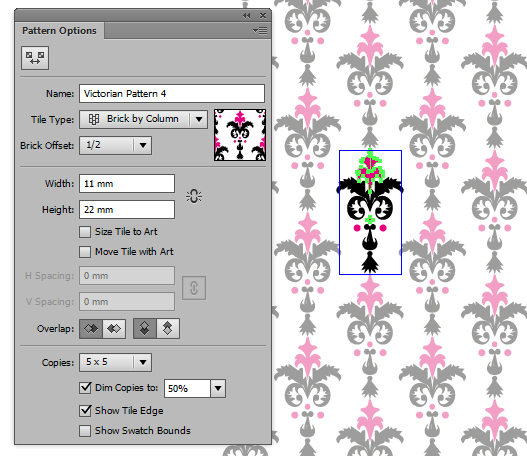Image resolution: width=527 pixels, height=456 pixels.
Task: Enable Move Tile with Art checkbox
Action: click(85, 252)
